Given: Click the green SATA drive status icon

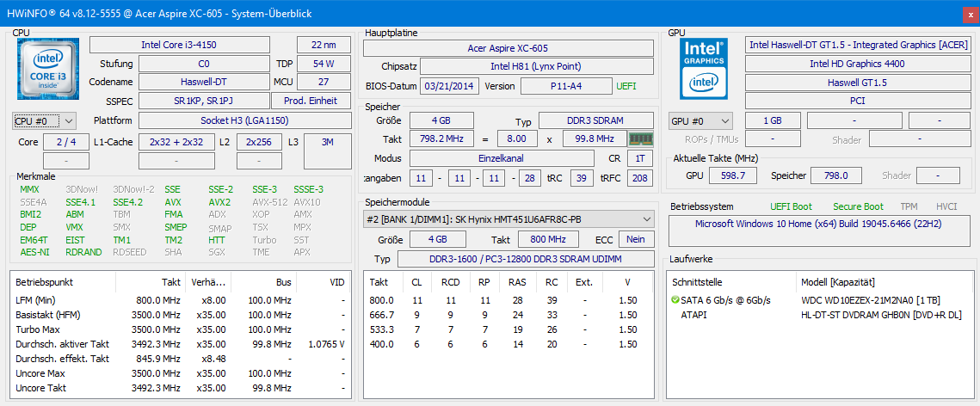Looking at the screenshot, I should click(675, 300).
